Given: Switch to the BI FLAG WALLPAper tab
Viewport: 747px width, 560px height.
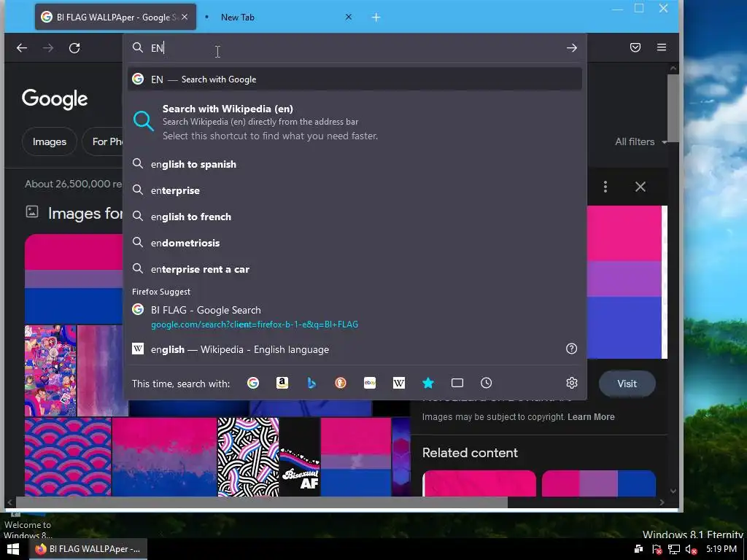Looking at the screenshot, I should coord(115,17).
